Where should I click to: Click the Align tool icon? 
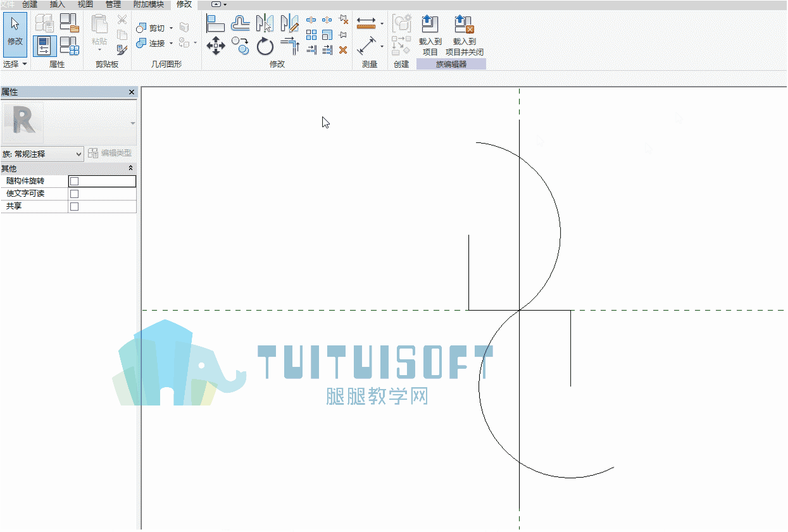click(216, 23)
